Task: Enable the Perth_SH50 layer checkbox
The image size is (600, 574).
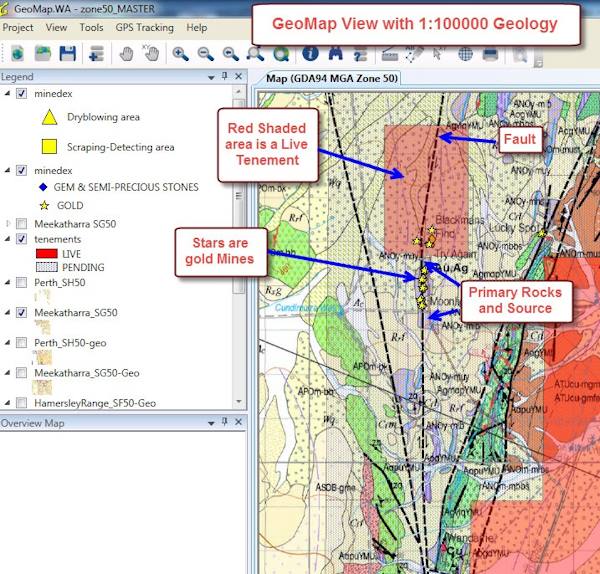Action: click(x=22, y=284)
